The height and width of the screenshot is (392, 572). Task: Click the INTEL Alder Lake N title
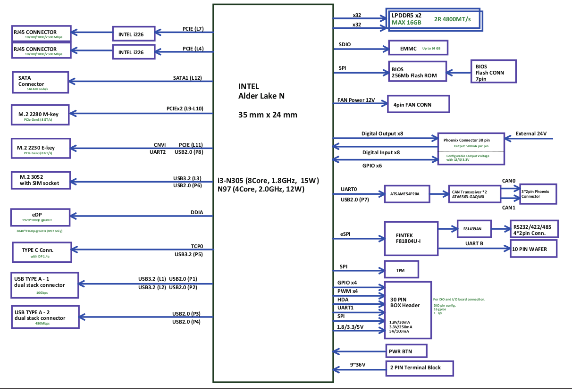pos(261,92)
